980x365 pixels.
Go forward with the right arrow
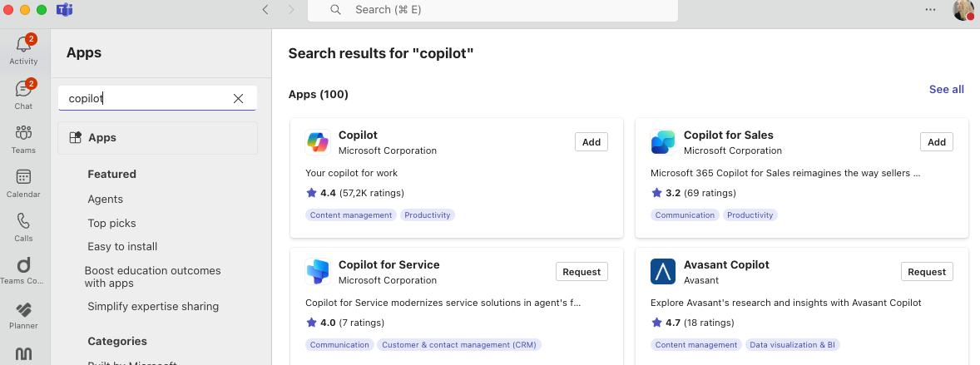[291, 9]
